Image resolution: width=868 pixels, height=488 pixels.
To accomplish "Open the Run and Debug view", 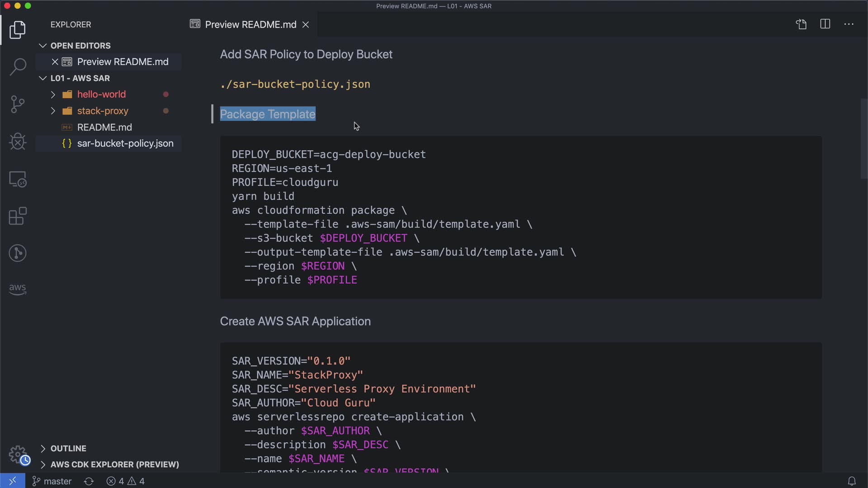I will point(18,141).
